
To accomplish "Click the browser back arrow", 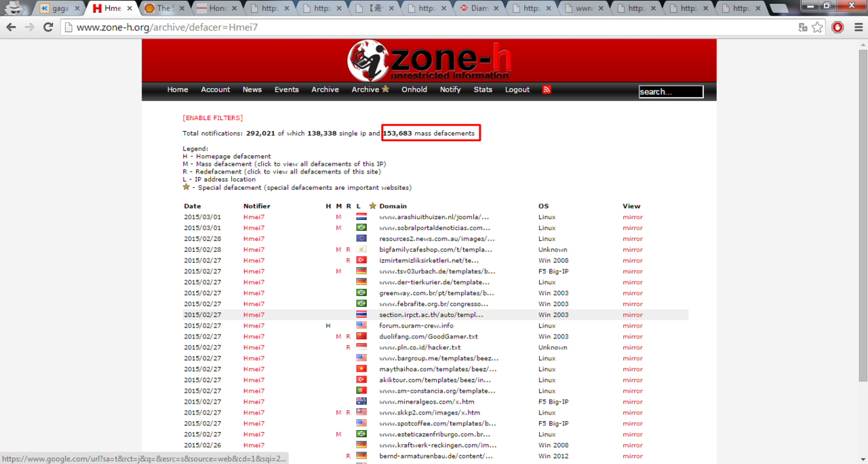I will point(11,27).
